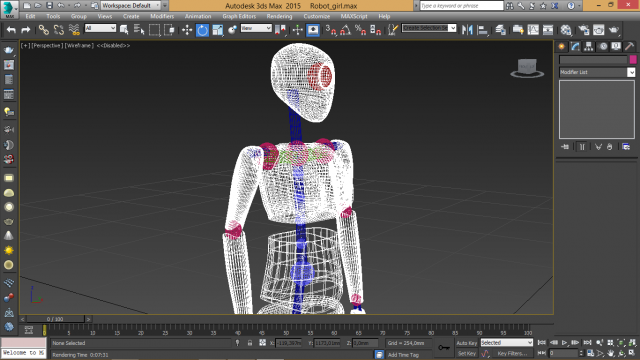Activate the Select Object tool
The width and height of the screenshot is (640, 360).
pyautogui.click(x=124, y=30)
